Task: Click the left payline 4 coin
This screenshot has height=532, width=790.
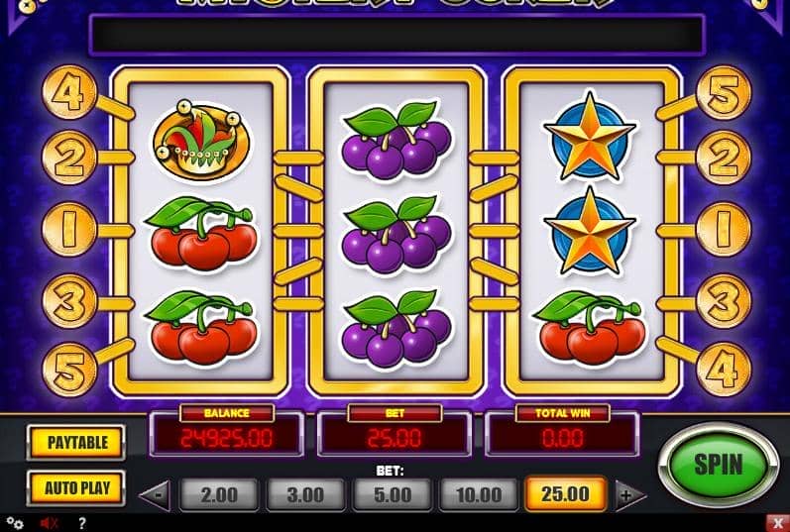Action: coord(68,93)
